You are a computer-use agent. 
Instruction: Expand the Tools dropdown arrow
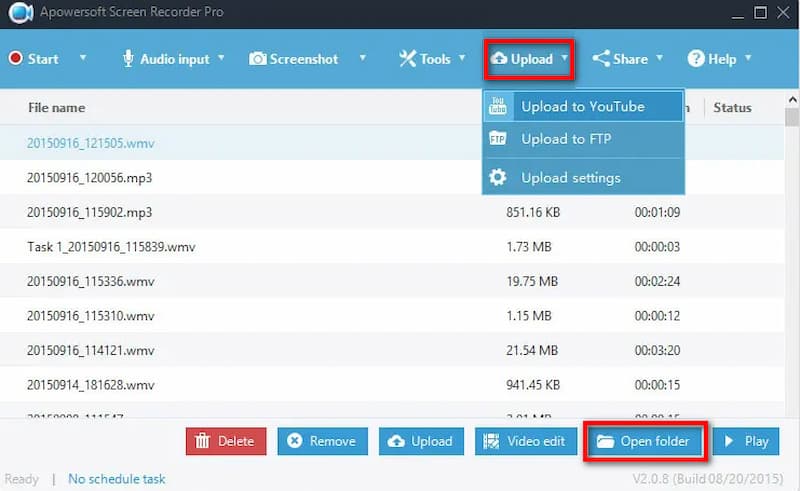coord(462,58)
